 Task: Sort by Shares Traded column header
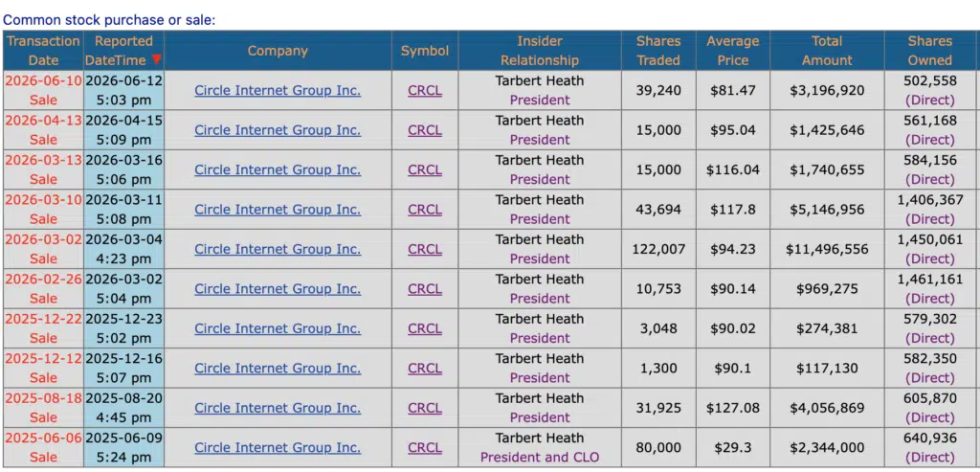point(658,51)
